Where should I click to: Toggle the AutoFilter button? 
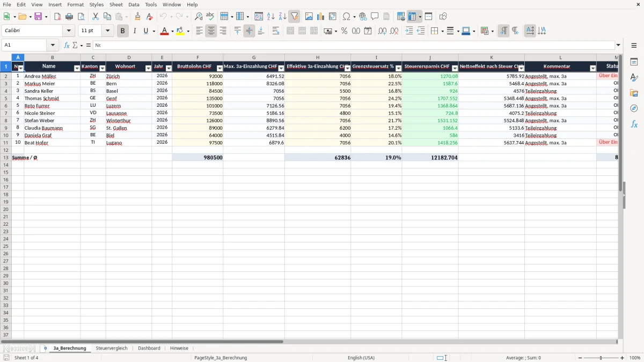click(294, 17)
